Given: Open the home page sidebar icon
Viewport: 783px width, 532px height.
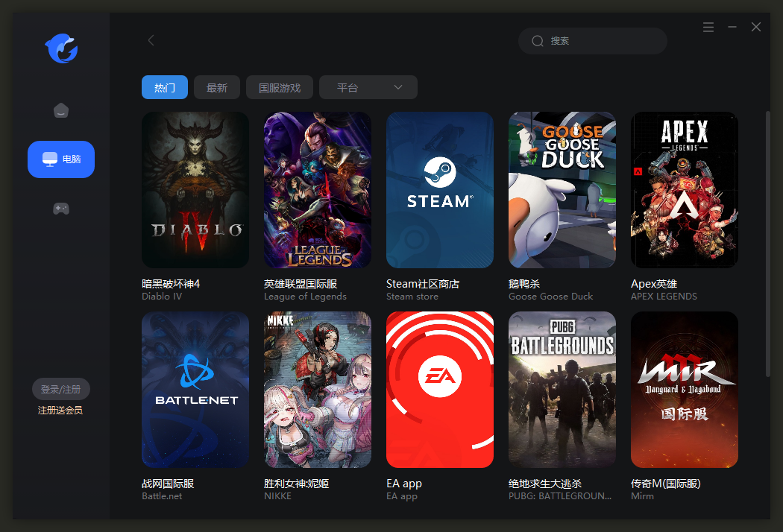Looking at the screenshot, I should click(61, 110).
